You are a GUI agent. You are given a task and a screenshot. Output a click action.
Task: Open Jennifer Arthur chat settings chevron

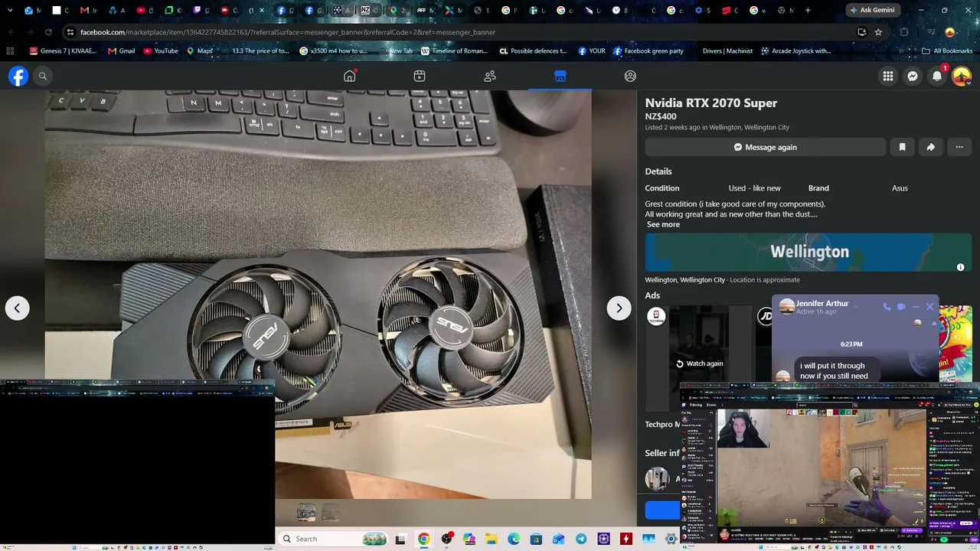855,306
